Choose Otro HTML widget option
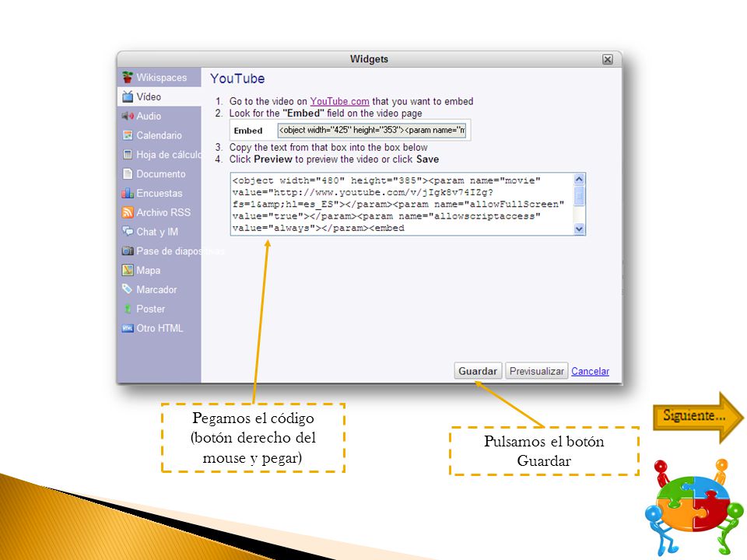 (x=159, y=328)
